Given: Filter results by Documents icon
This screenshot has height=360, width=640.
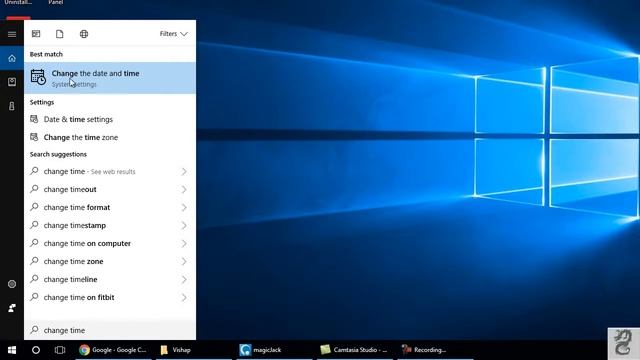Looking at the screenshot, I should point(60,34).
